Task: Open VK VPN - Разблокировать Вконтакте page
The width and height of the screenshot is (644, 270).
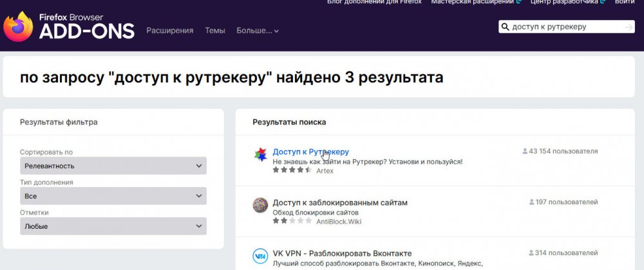Action: click(x=341, y=253)
